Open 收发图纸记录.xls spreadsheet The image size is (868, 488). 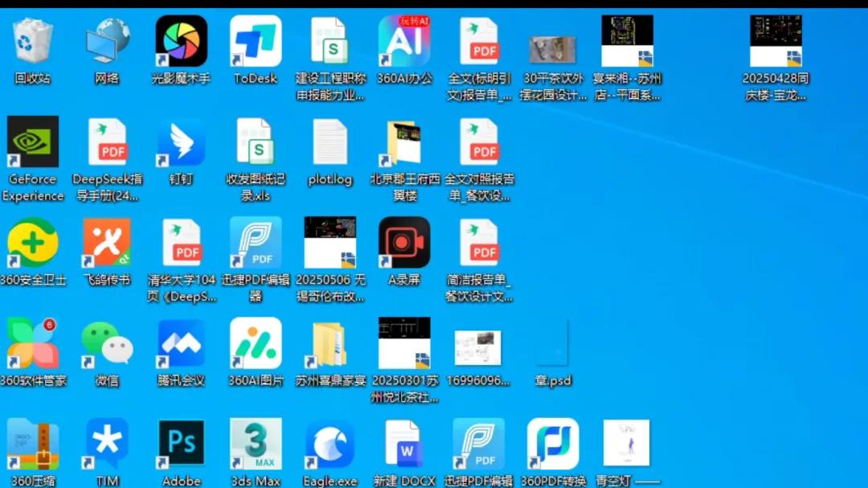[x=256, y=141]
